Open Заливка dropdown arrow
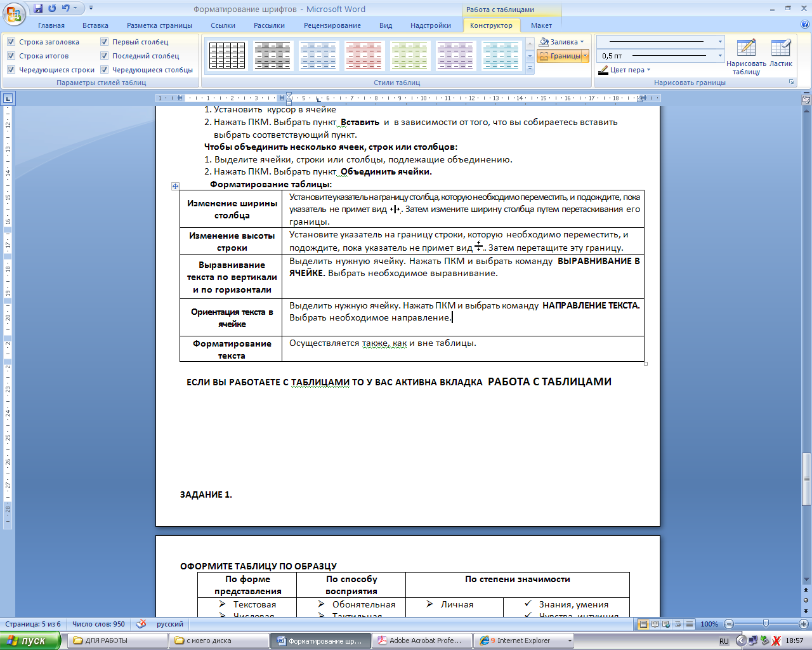This screenshot has height=650, width=812. click(582, 42)
